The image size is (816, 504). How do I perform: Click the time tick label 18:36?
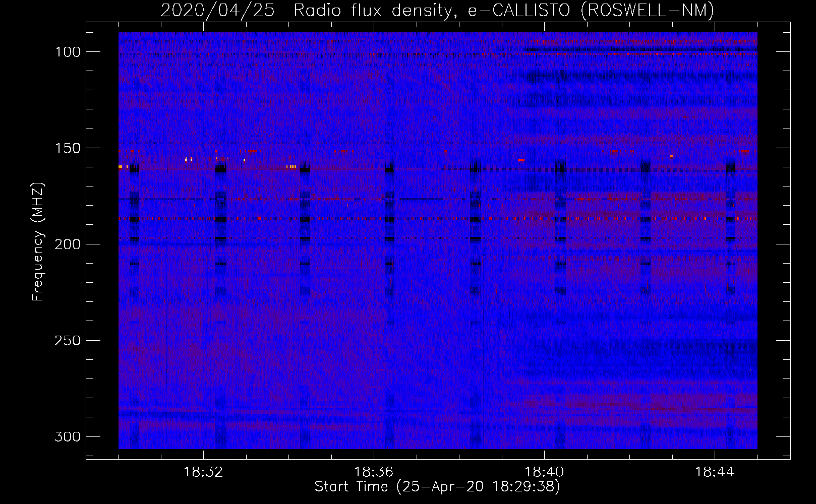374,472
